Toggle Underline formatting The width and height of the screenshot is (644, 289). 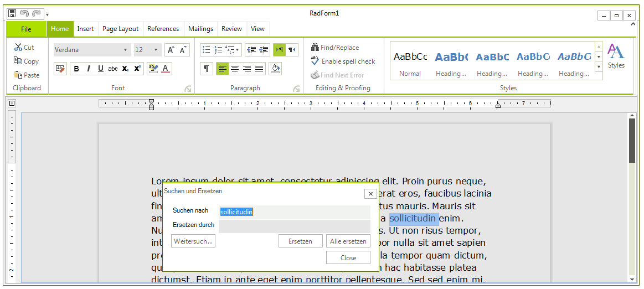pos(101,69)
